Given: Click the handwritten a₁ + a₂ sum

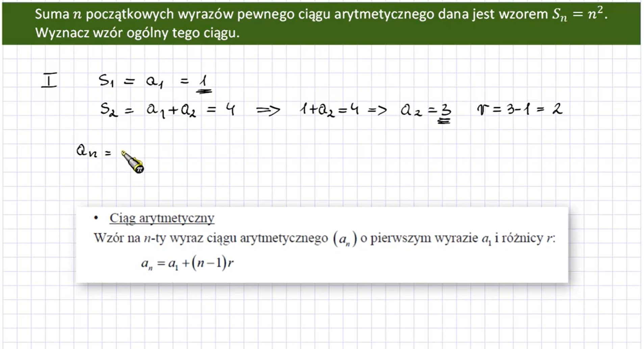Looking at the screenshot, I should point(171,110).
